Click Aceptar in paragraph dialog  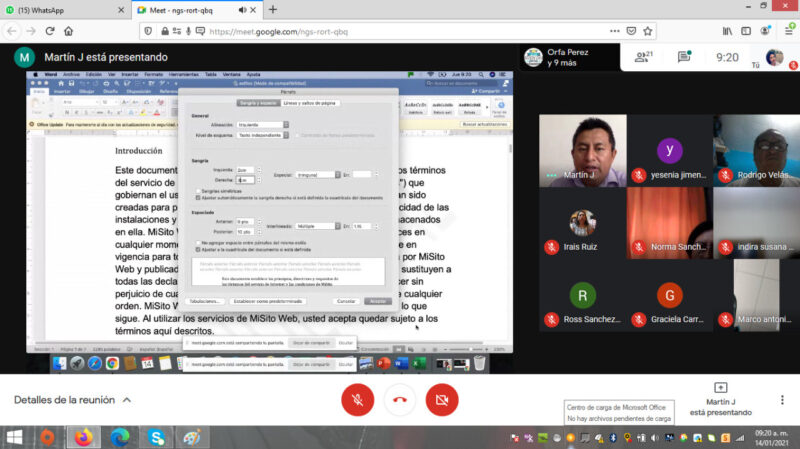pyautogui.click(x=378, y=301)
